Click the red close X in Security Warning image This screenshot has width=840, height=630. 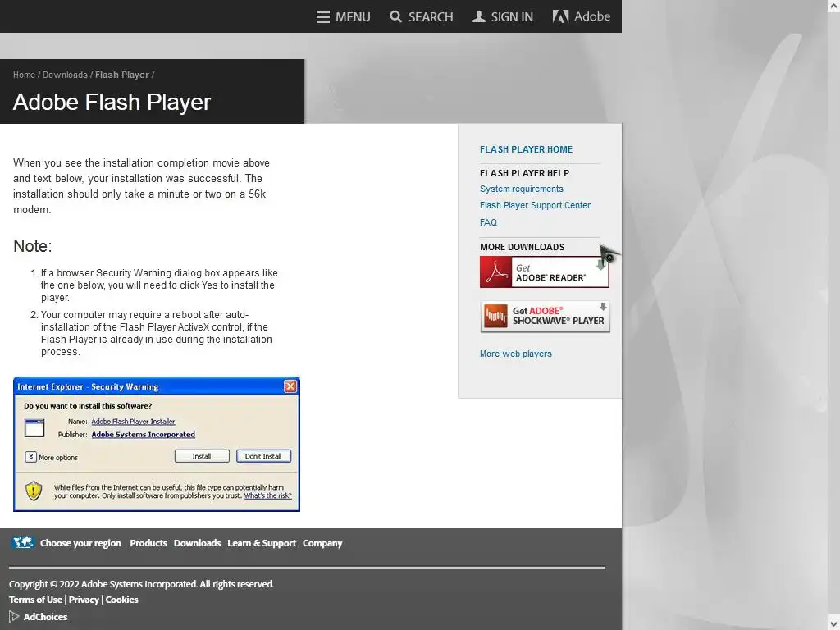pos(290,386)
